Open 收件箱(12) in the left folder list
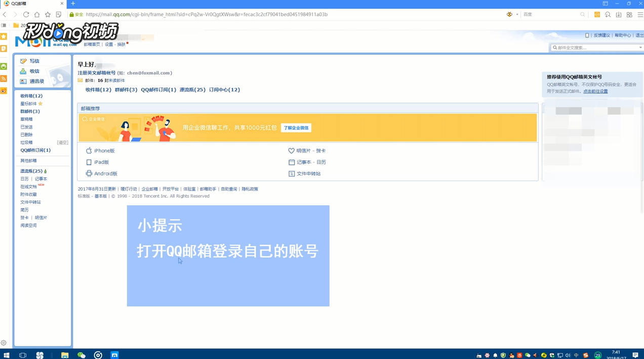Screen dimensions: 644x359 pyautogui.click(x=31, y=96)
